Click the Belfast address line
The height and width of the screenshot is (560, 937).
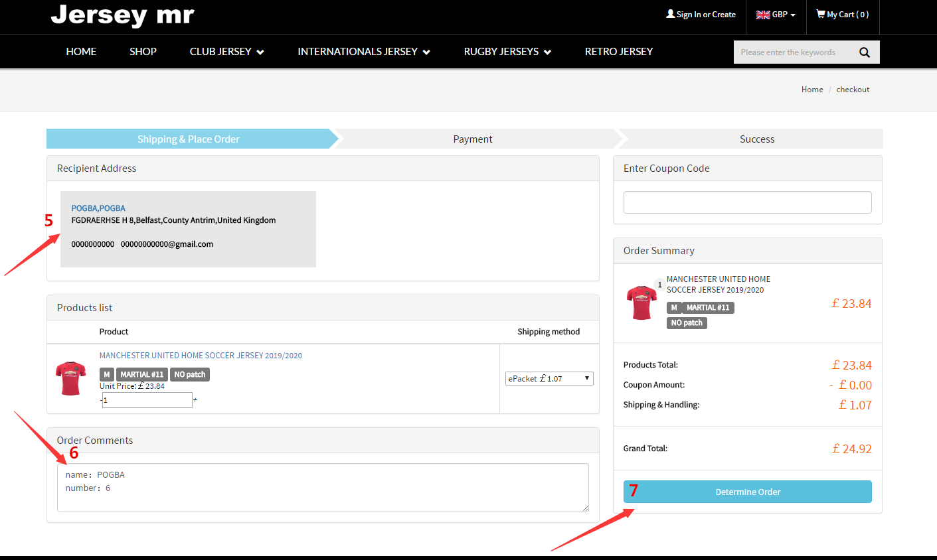pyautogui.click(x=173, y=220)
